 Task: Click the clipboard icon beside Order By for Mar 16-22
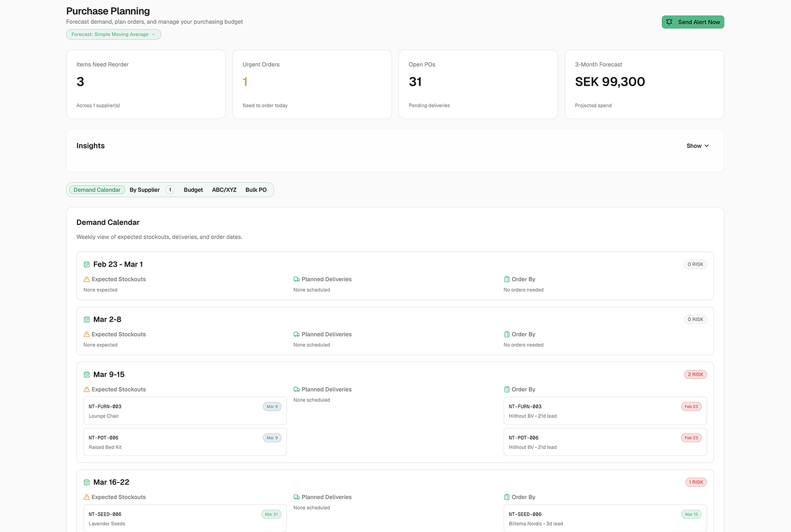click(507, 497)
